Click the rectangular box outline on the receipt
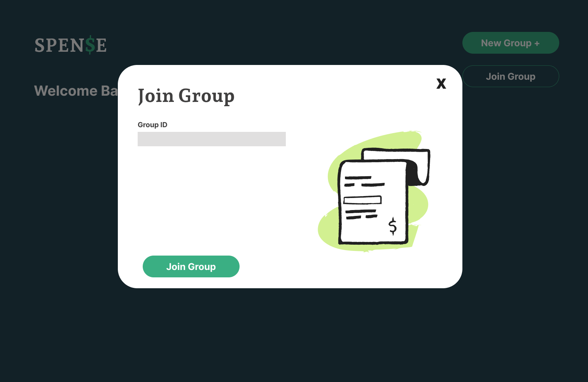Screen dimensions: 588x382 362,200
